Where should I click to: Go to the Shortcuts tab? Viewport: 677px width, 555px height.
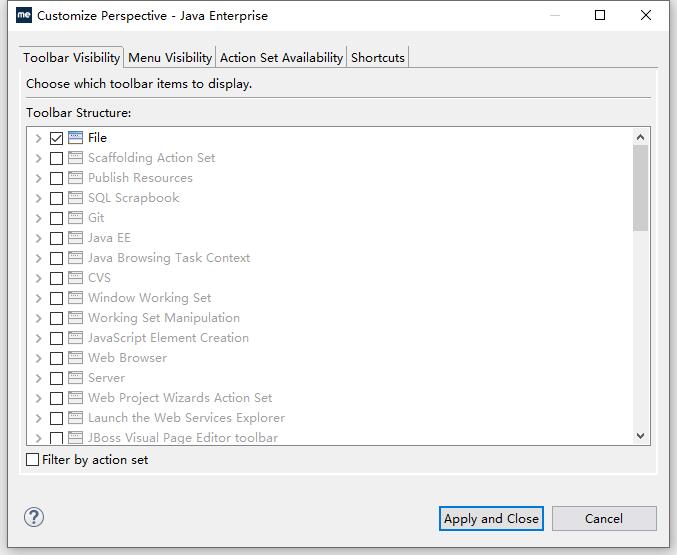coord(378,57)
